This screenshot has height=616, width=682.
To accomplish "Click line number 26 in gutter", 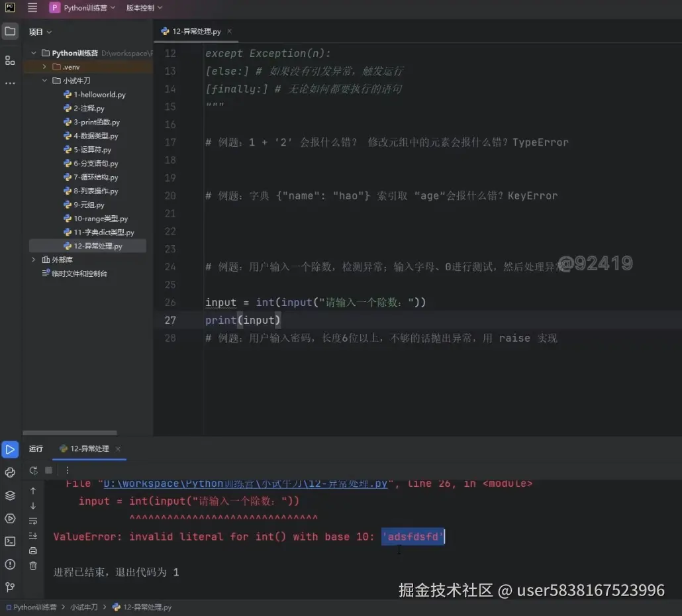I will coord(171,302).
